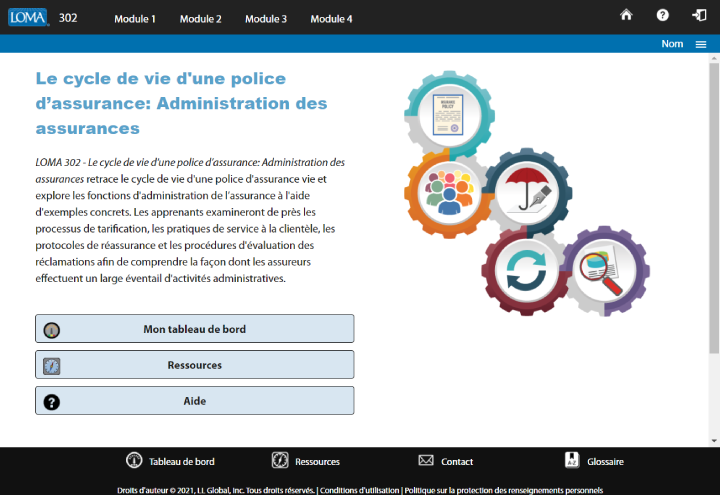Click the Contact envelope icon
720x495 pixels.
426,460
